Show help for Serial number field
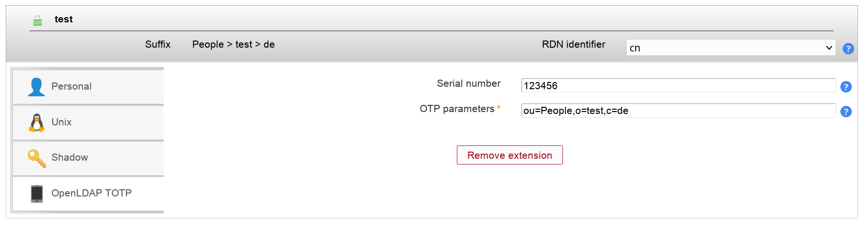This screenshot has height=226, width=868. click(x=846, y=87)
